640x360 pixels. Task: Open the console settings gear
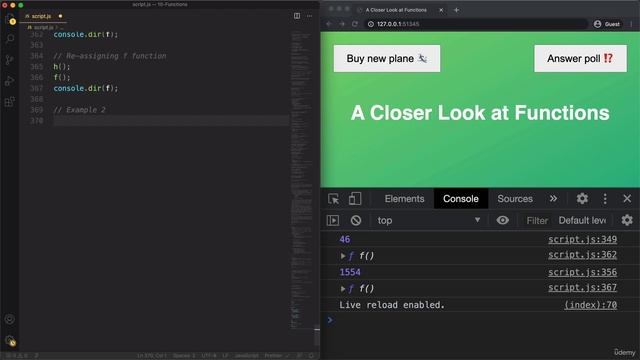(x=627, y=220)
